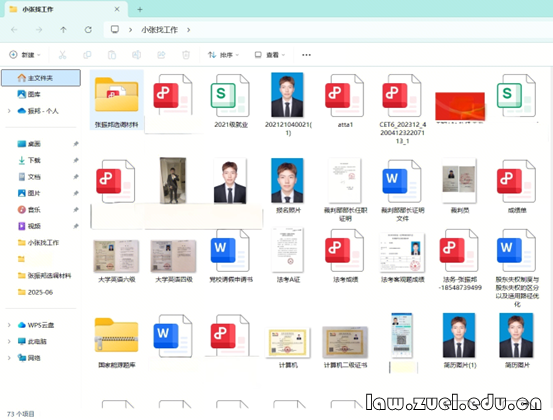Select the 2021级就业 spreadsheet file
Screen dimensions: 553x420
click(x=231, y=100)
